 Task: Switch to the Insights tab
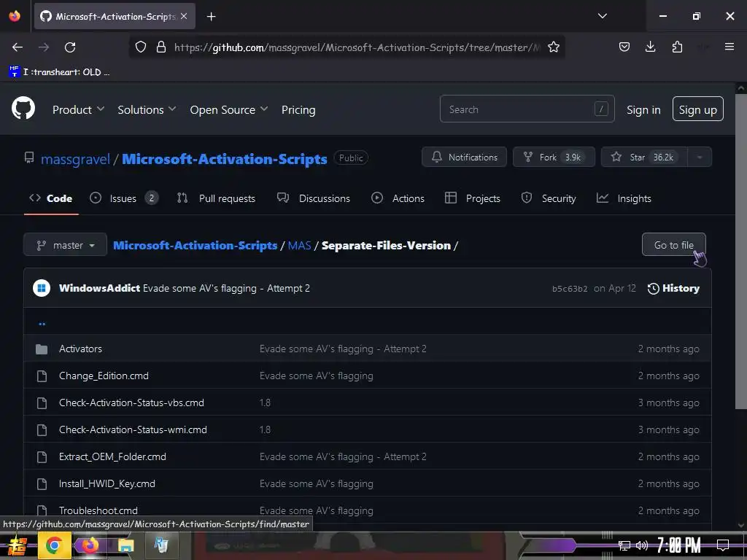click(624, 198)
